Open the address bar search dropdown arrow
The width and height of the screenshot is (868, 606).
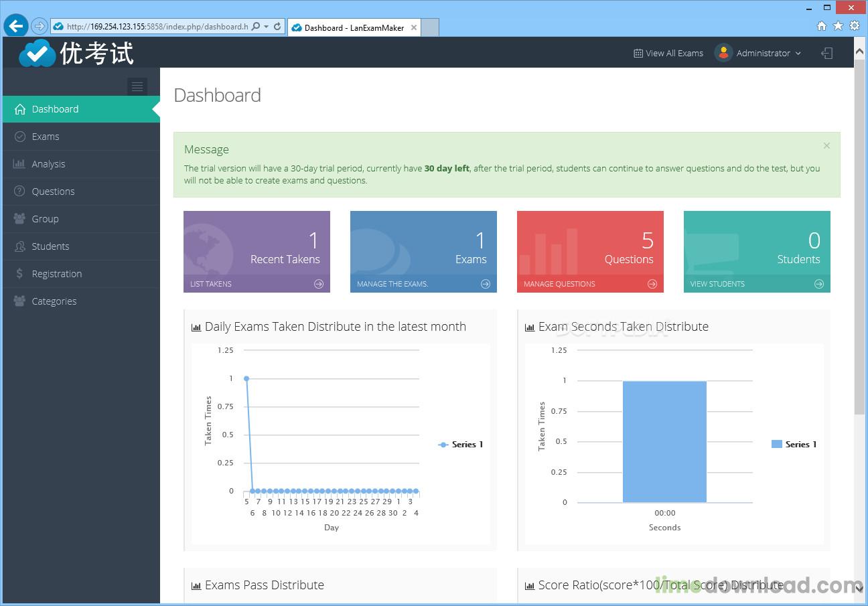266,27
